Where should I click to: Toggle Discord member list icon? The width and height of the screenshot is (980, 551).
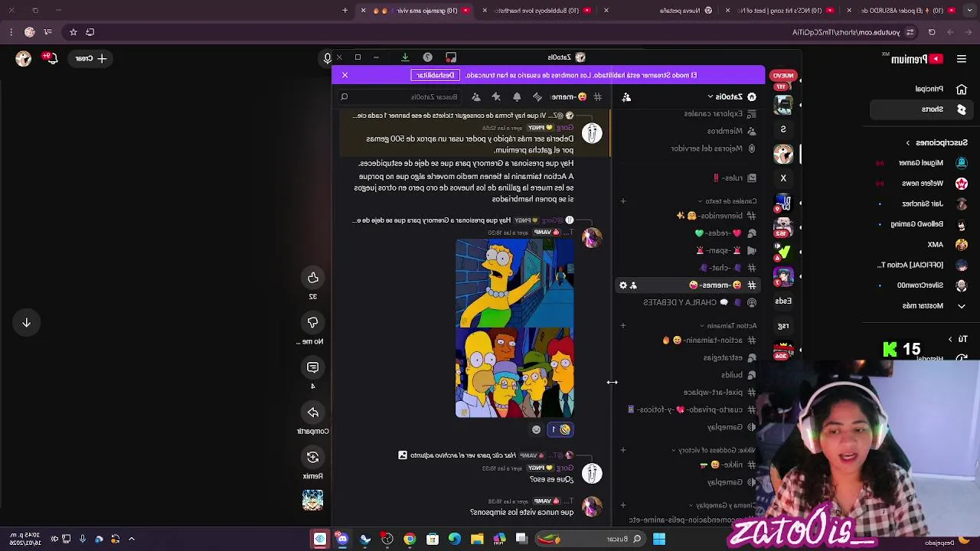point(475,97)
